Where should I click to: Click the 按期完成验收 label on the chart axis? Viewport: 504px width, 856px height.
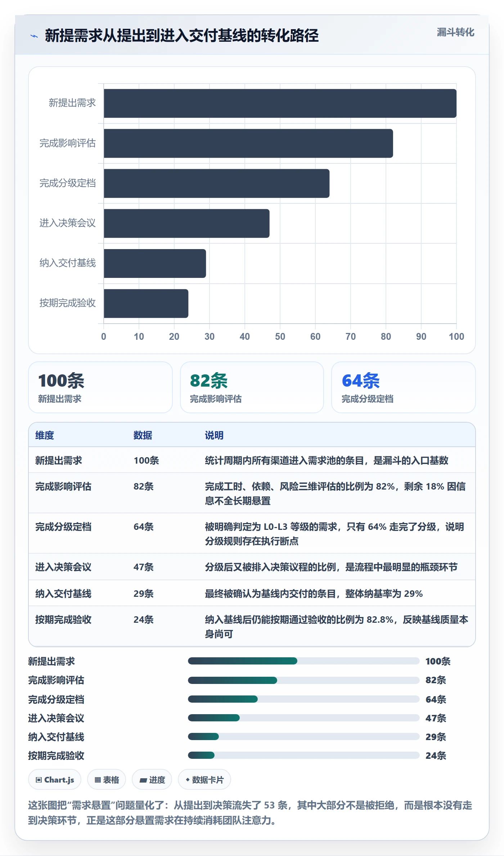point(68,303)
